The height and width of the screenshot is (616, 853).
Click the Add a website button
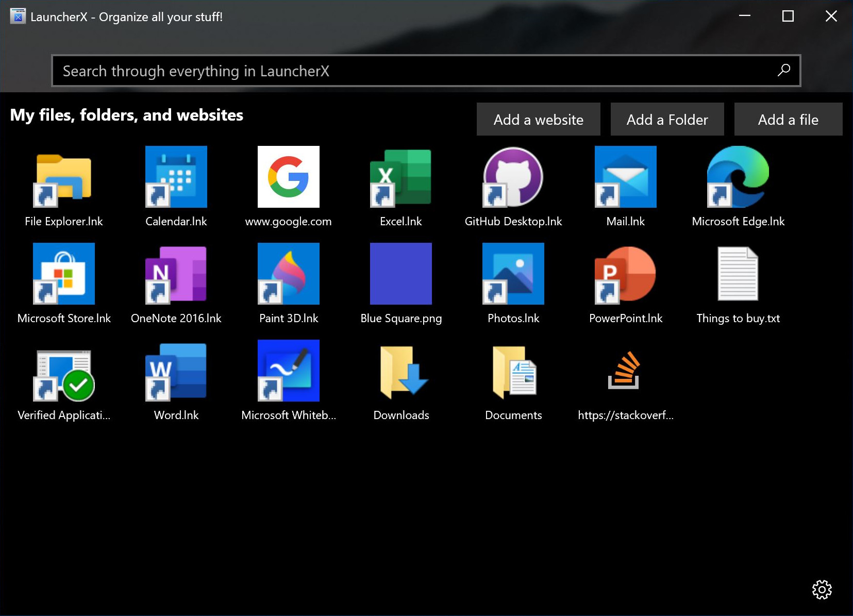pyautogui.click(x=539, y=119)
